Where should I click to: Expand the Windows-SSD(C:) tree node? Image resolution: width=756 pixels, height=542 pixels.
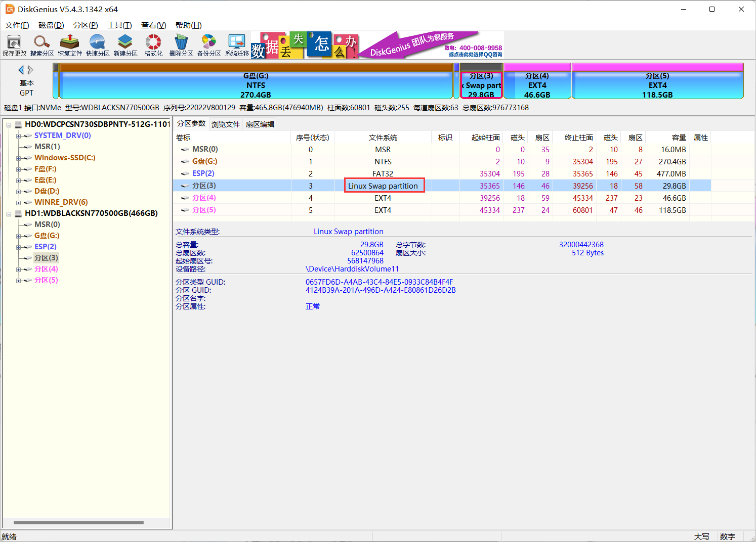18,158
